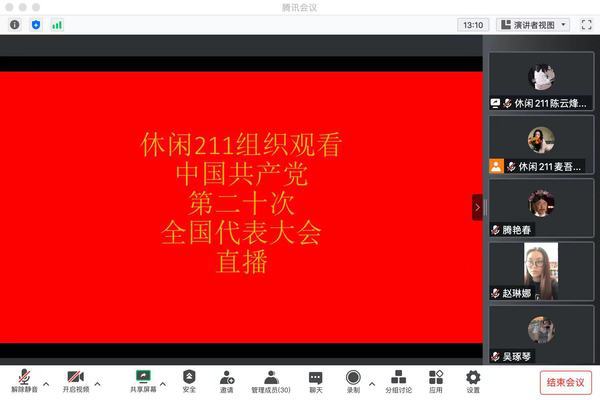Screen dimensions: 600x400
Task: Open 分组讨论 breakout rooms
Action: coord(398,380)
